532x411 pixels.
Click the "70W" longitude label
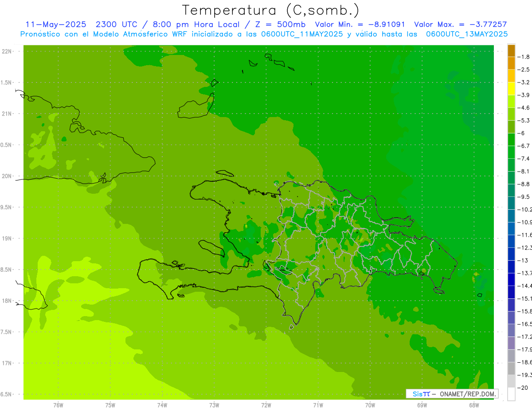click(x=370, y=405)
